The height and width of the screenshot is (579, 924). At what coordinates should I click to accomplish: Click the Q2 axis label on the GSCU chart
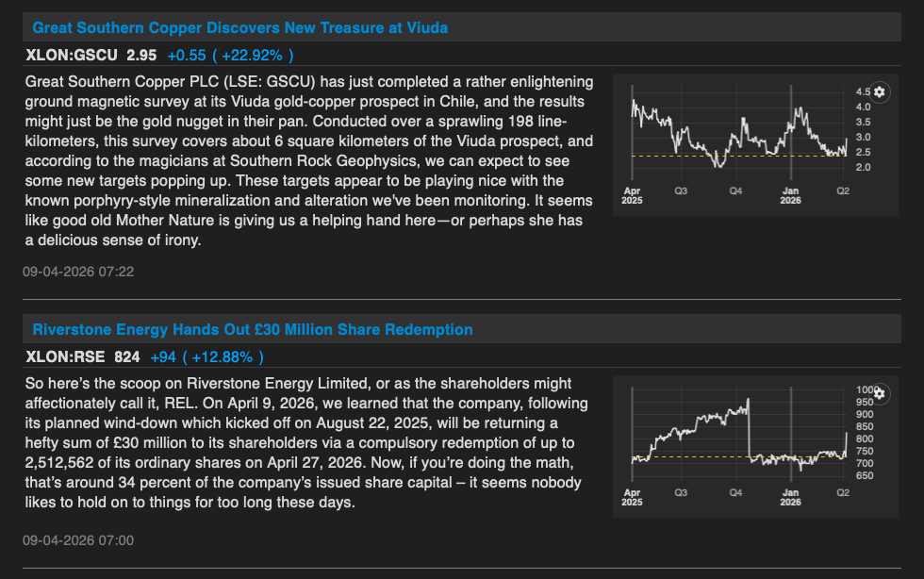coord(843,191)
